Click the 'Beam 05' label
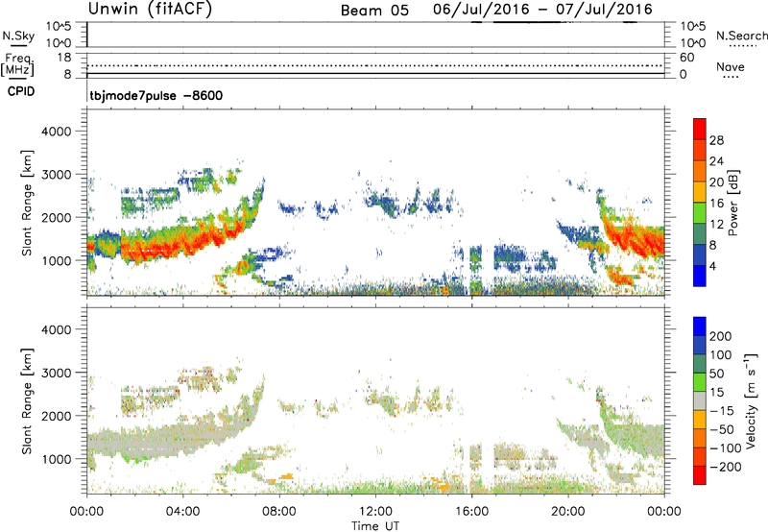 [374, 11]
